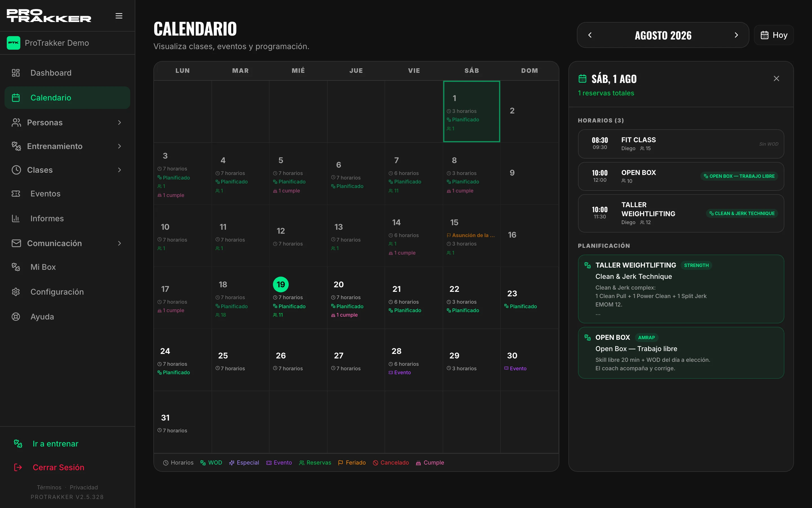Open the Mi Box menu item

click(67, 267)
